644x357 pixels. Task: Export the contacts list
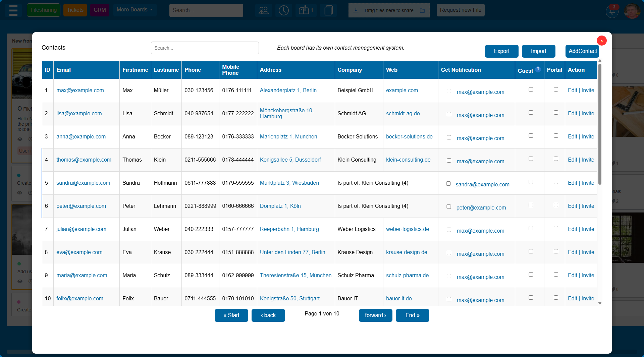[x=501, y=51]
